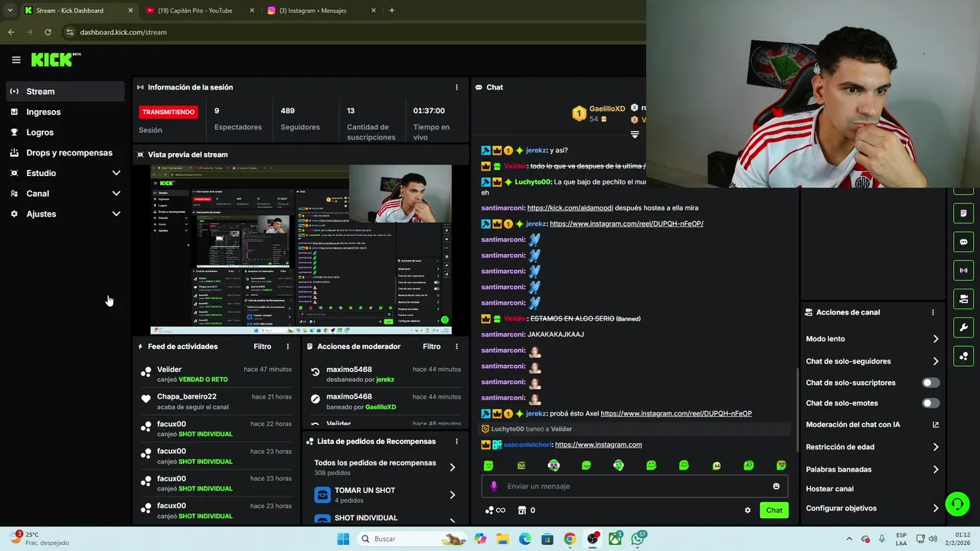Click Hostear canal

(829, 489)
